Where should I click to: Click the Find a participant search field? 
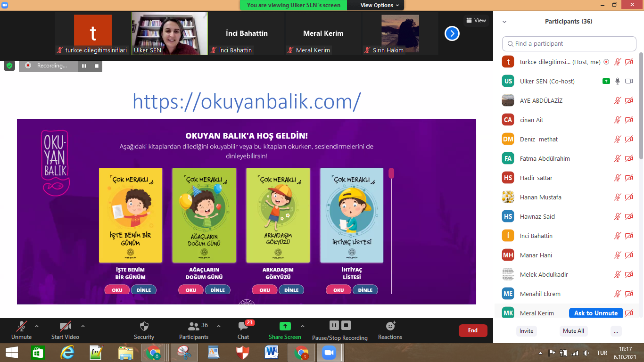[569, 43]
